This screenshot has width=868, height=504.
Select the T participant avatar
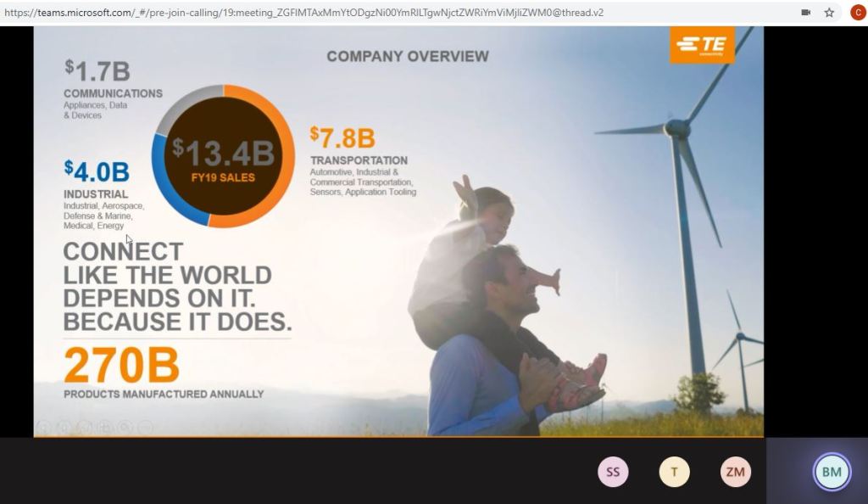(674, 472)
